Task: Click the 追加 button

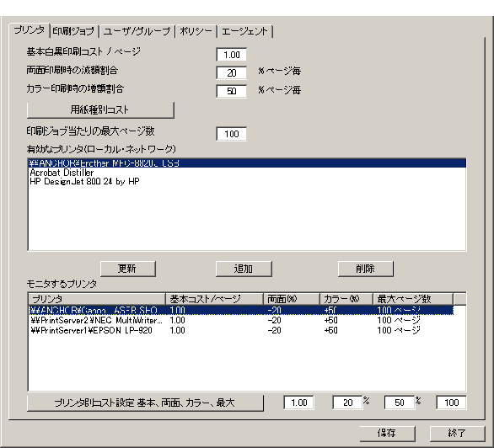Action: (x=244, y=269)
